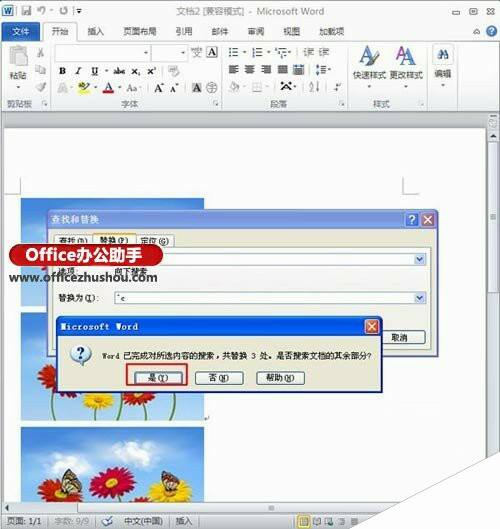
Task: Switch to the References tab
Action: (184, 32)
